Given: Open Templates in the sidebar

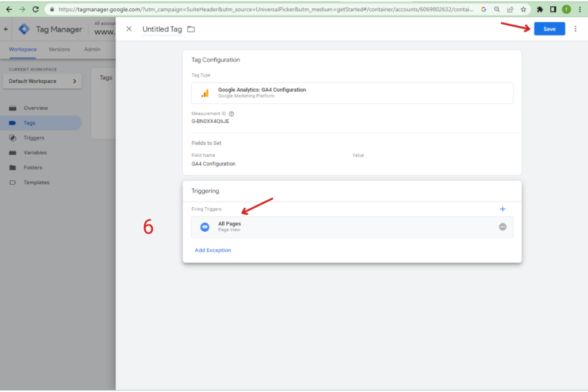Looking at the screenshot, I should (36, 183).
